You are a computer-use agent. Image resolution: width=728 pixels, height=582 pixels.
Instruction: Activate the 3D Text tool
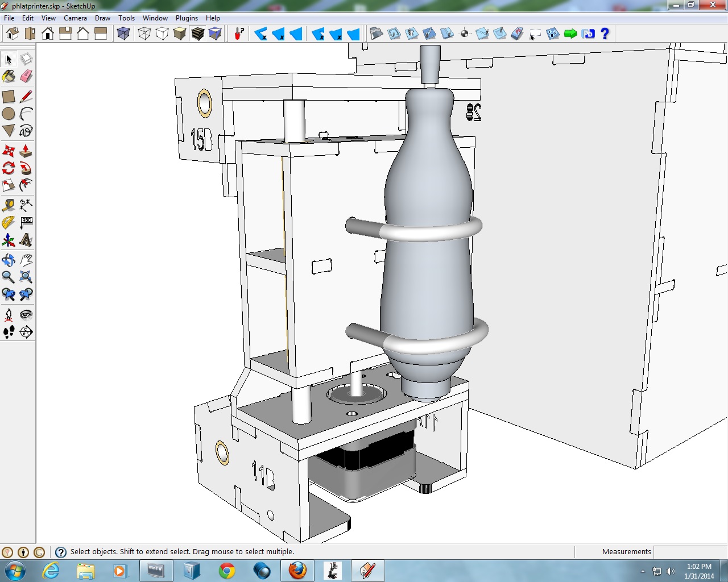pyautogui.click(x=26, y=240)
